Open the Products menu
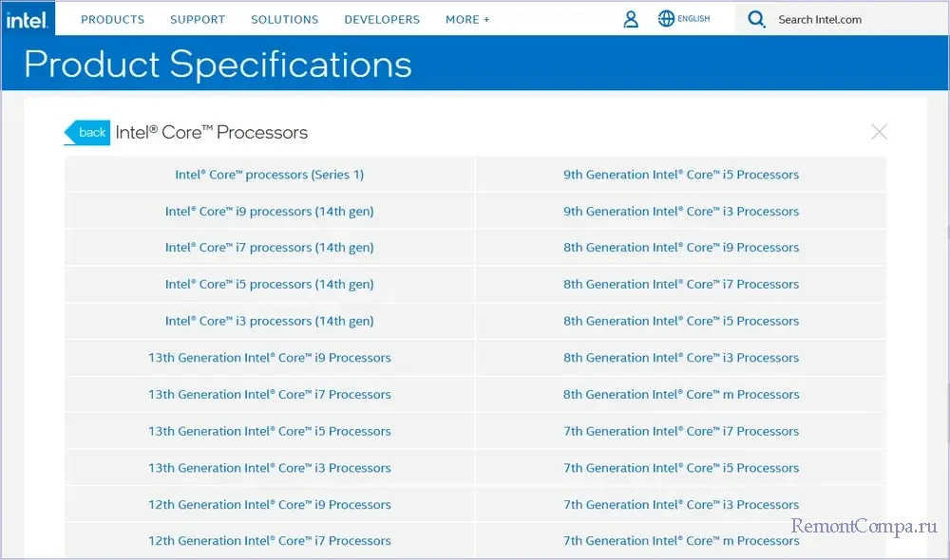This screenshot has width=950, height=560. [x=112, y=19]
